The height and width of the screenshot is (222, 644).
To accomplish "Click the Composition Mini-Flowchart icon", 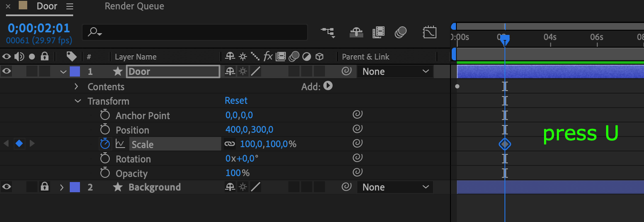I will [x=328, y=32].
